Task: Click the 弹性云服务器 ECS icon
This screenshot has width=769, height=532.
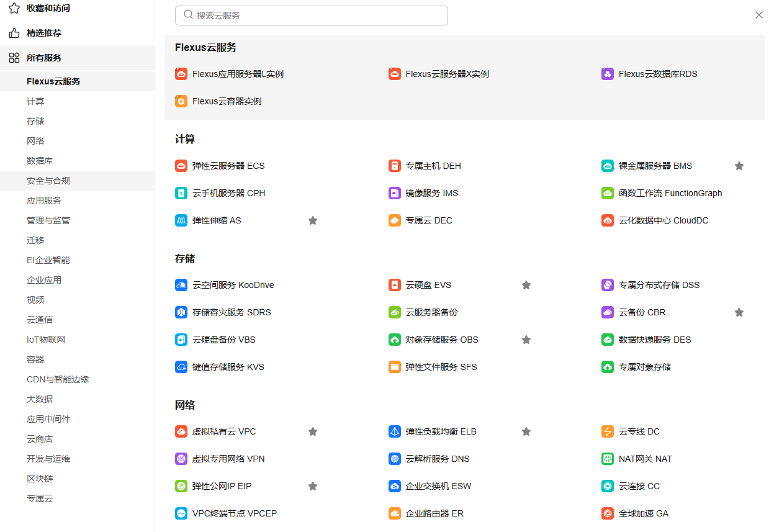Action: tap(181, 166)
